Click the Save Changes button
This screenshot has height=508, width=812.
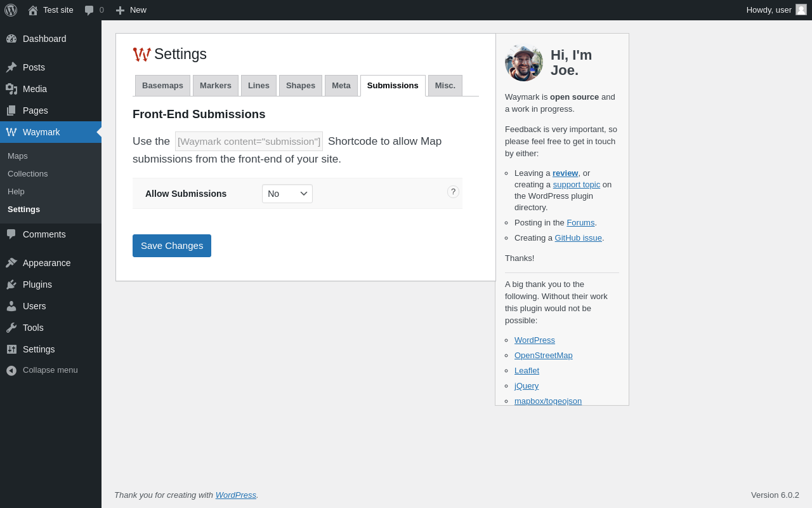click(x=172, y=246)
